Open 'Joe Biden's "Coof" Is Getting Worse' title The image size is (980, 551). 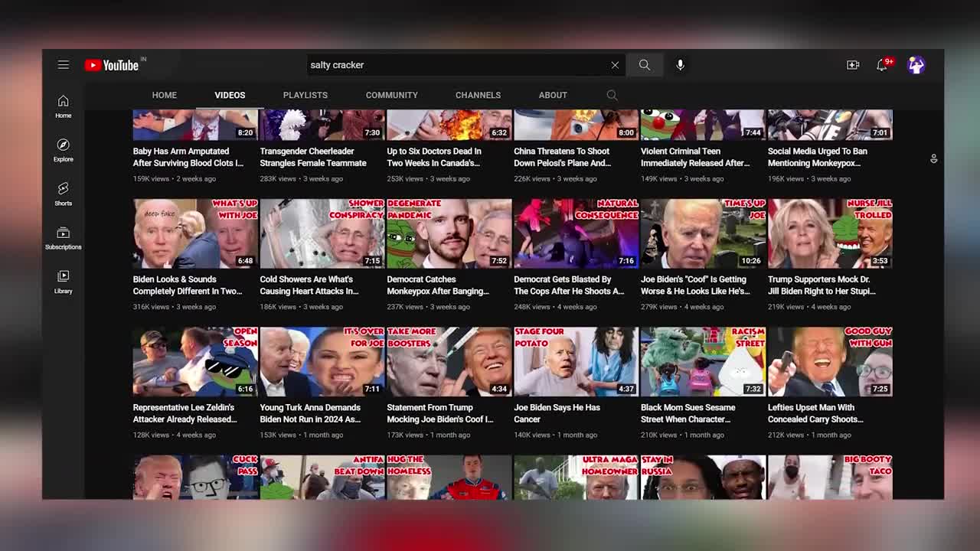pyautogui.click(x=695, y=285)
